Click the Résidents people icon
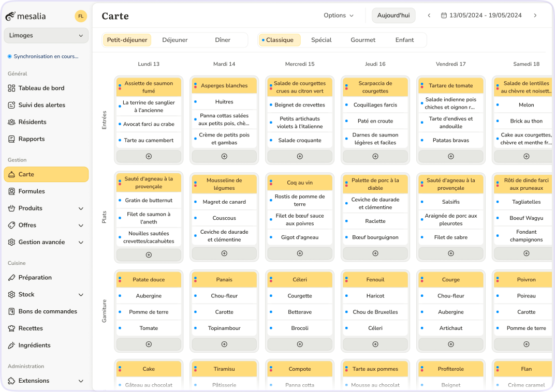 11,122
